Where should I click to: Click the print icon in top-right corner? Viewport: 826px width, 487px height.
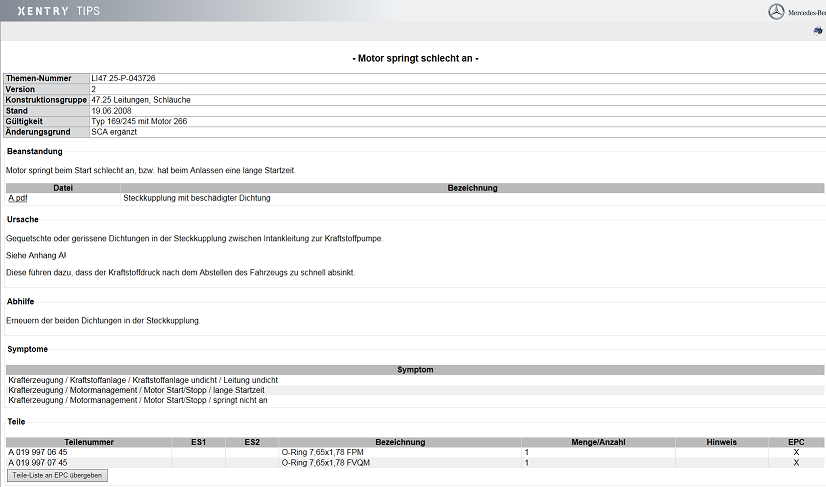coord(817,32)
